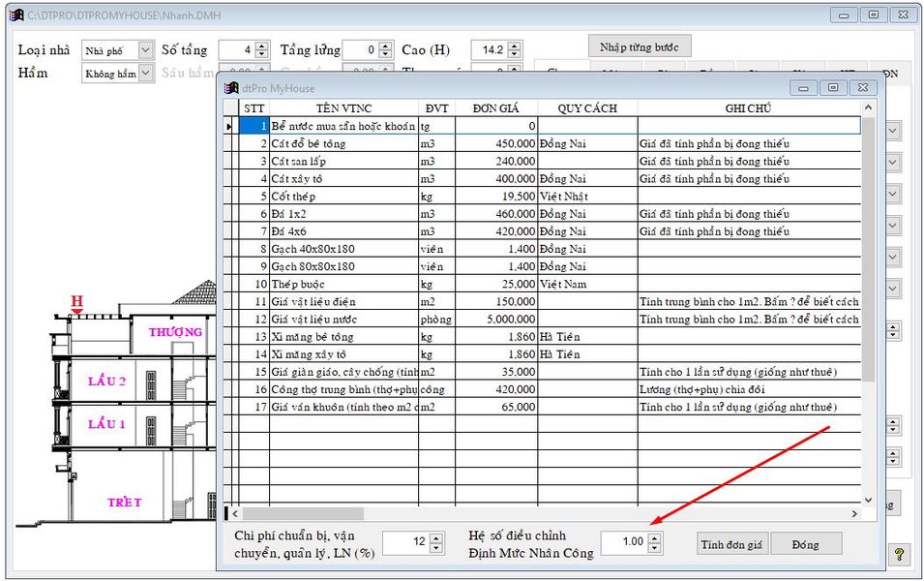Click the Hệ số điều chỉnh input field
Image resolution: width=924 pixels, height=581 pixels.
click(x=624, y=542)
